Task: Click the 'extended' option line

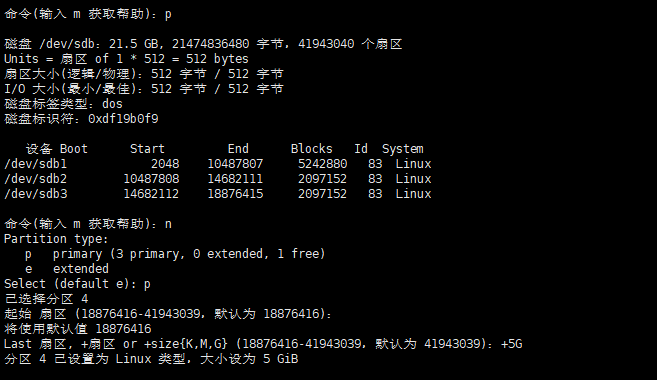Action: [x=67, y=269]
